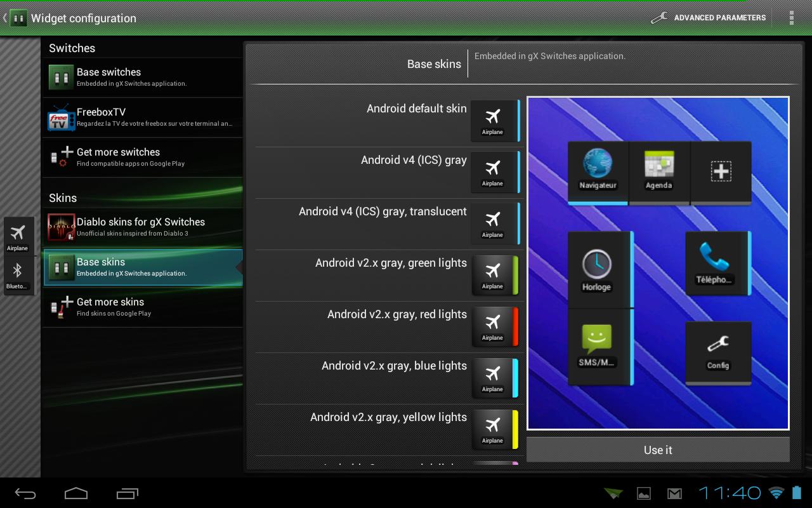The width and height of the screenshot is (812, 508).
Task: Click the Téléphone icon in preview
Action: 715,262
